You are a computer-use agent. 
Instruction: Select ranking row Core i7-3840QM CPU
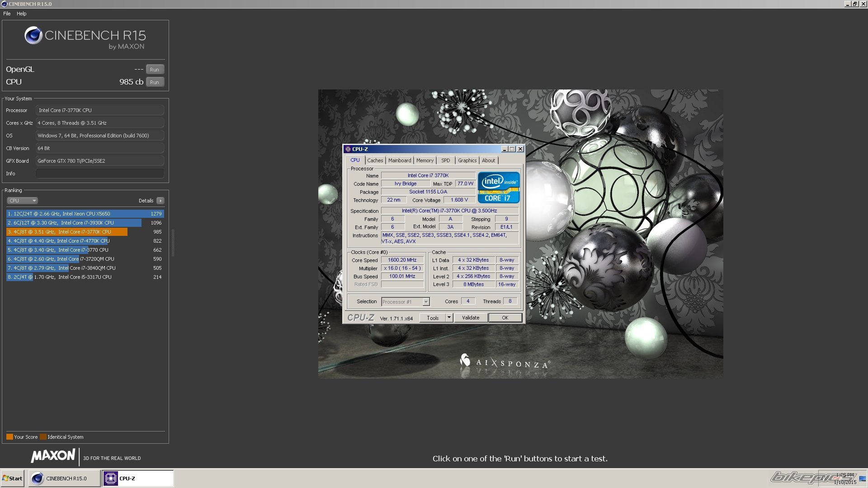coord(85,268)
